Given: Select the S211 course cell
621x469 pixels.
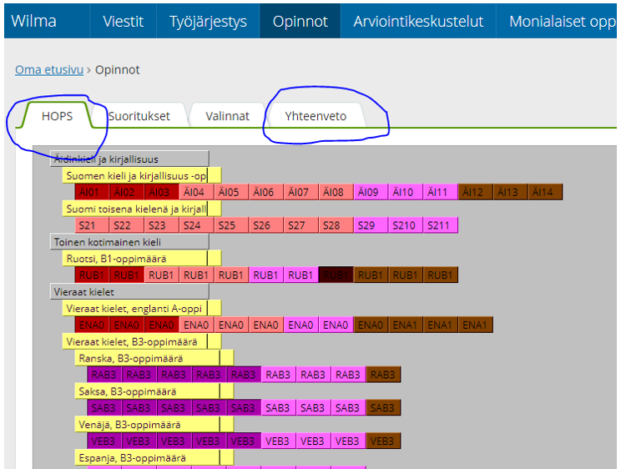Looking at the screenshot, I should pyautogui.click(x=438, y=225).
